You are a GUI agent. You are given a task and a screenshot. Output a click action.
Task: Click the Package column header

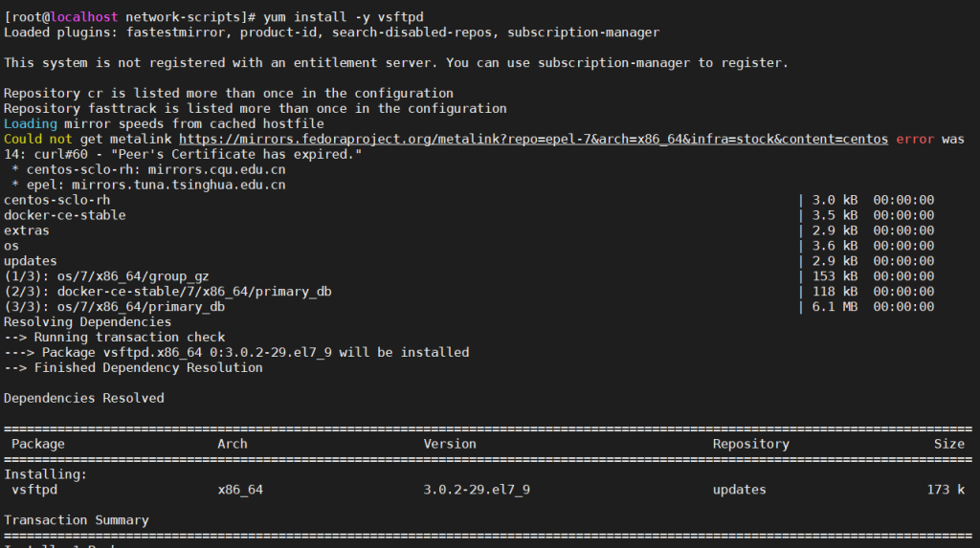coord(38,444)
